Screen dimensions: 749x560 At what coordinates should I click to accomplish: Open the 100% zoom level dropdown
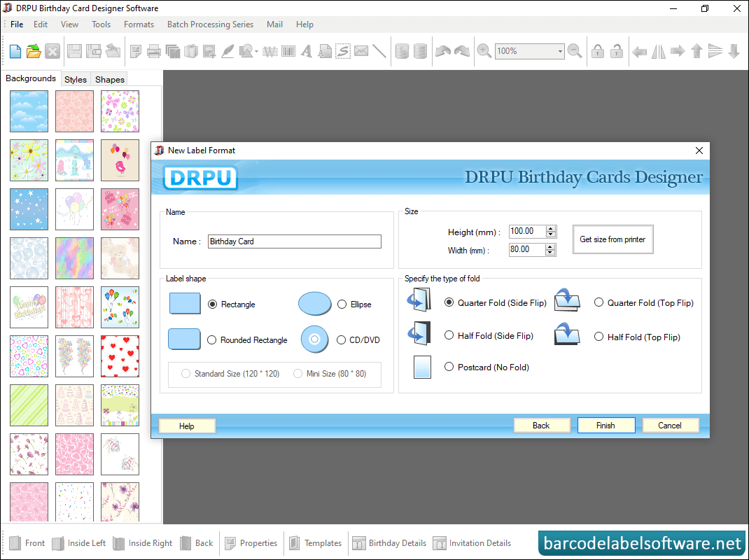tap(560, 51)
